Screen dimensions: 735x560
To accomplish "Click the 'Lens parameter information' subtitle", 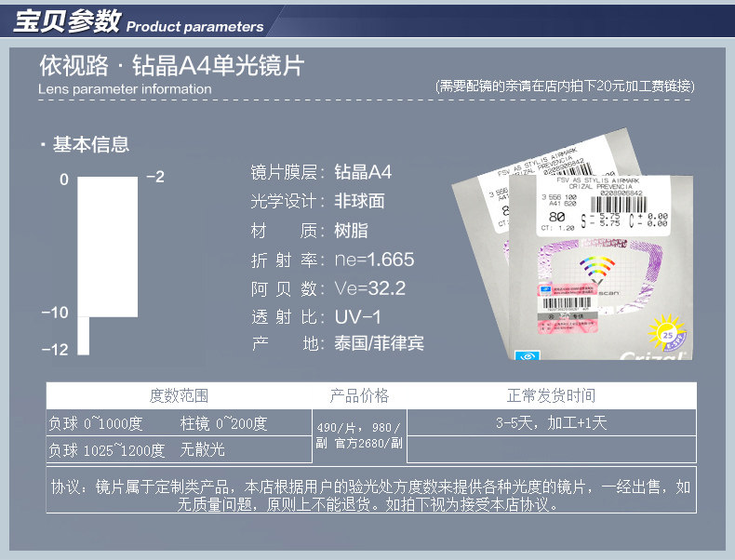I will 125,89.
